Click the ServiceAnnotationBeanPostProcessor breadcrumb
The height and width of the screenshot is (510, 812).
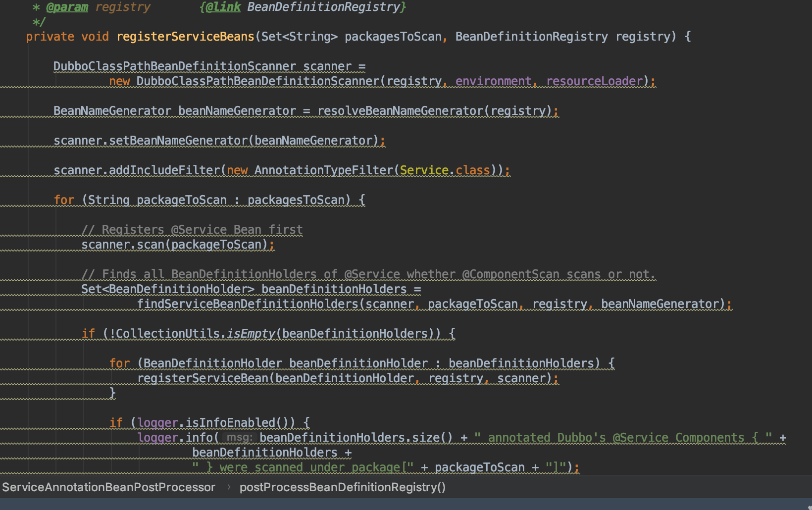point(109,487)
